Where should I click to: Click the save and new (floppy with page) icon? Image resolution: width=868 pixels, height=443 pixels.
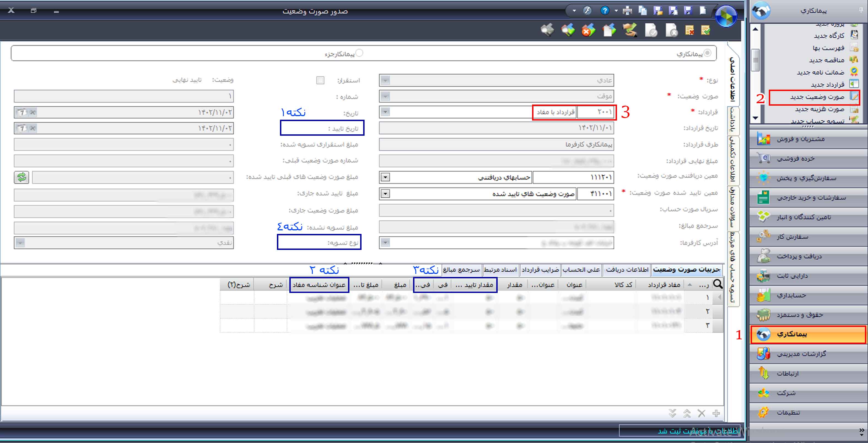click(x=673, y=11)
